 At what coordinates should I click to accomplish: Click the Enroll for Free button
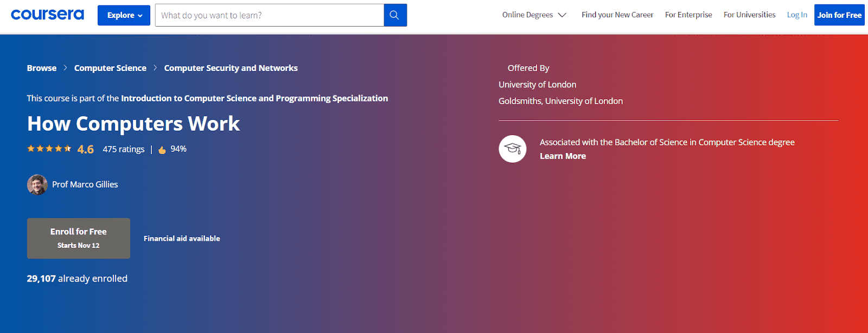click(x=79, y=238)
